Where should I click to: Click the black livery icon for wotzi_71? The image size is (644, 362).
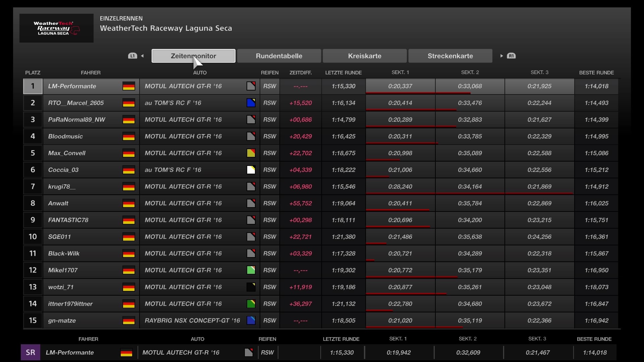click(x=251, y=287)
